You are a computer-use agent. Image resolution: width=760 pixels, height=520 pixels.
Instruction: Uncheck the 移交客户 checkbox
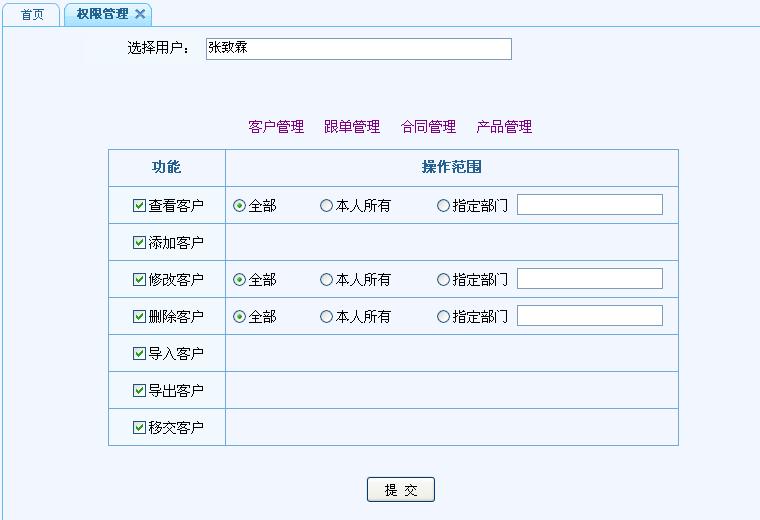(x=139, y=428)
